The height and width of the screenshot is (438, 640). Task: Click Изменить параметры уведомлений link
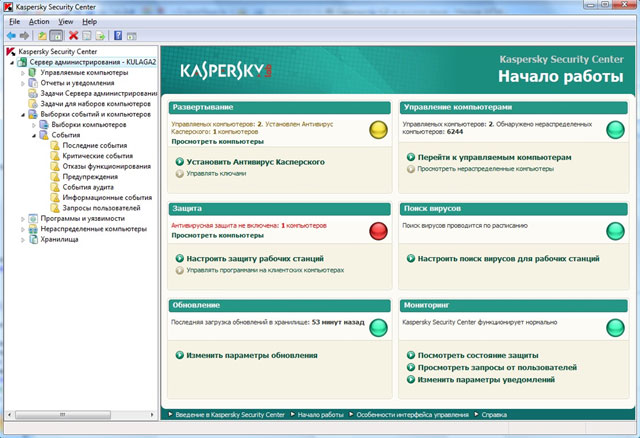click(x=486, y=380)
